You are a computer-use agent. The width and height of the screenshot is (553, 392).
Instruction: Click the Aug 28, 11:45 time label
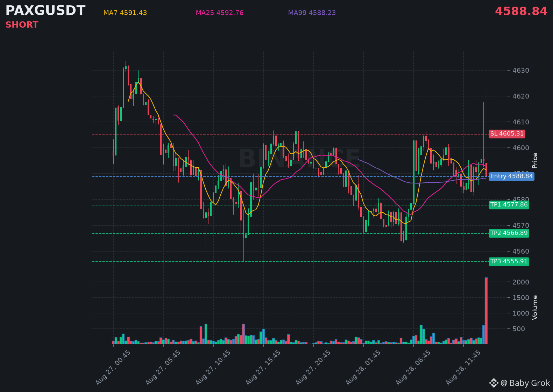click(x=463, y=368)
